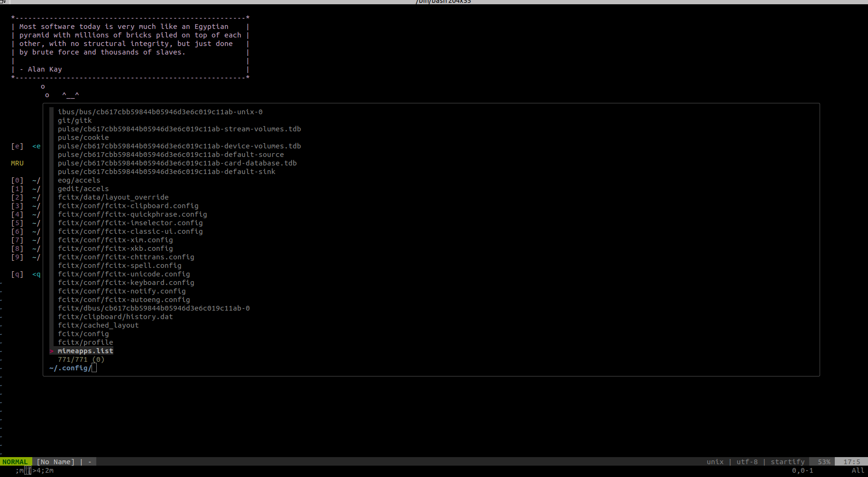Image resolution: width=868 pixels, height=477 pixels.
Task: Click the MRU section header
Action: [x=17, y=163]
